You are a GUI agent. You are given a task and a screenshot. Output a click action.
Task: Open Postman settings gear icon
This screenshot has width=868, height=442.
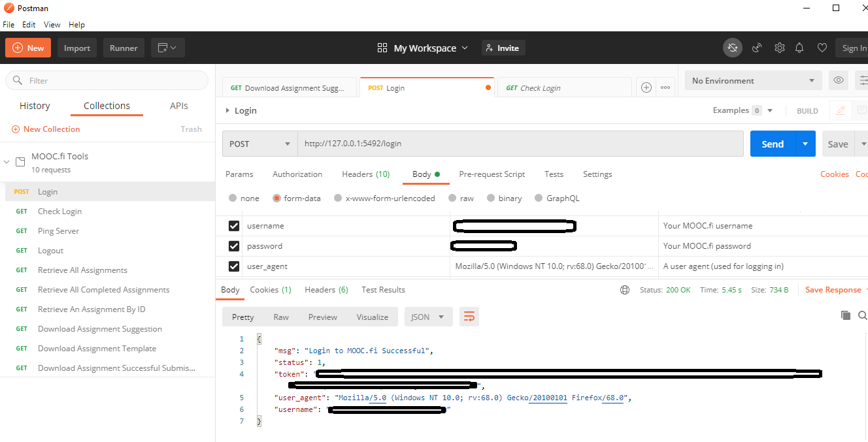779,48
